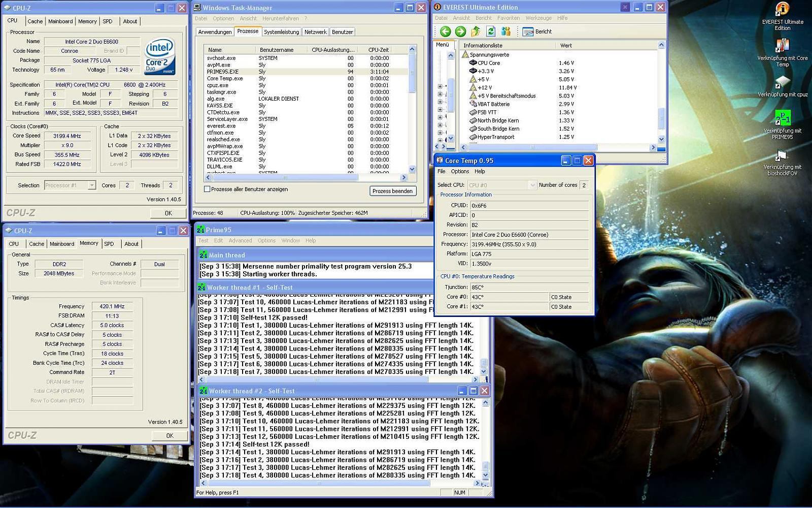
Task: Click Informationsliste column header in EVEREST
Action: click(x=507, y=45)
